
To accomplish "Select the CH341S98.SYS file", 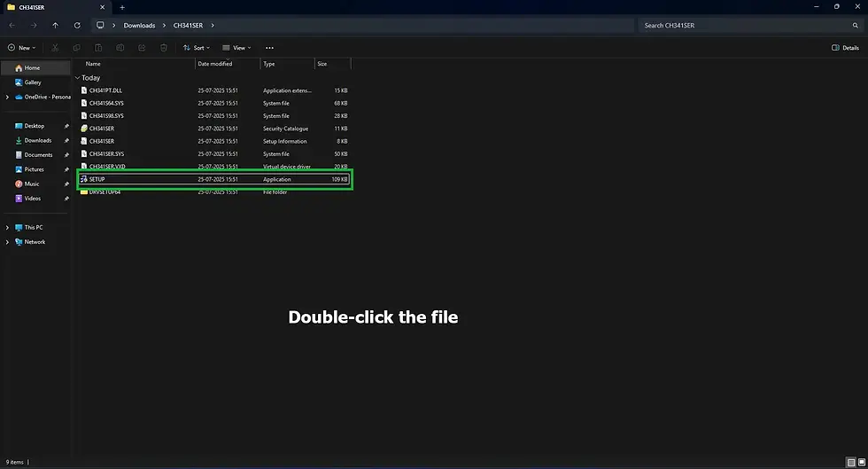I will 214,116.
